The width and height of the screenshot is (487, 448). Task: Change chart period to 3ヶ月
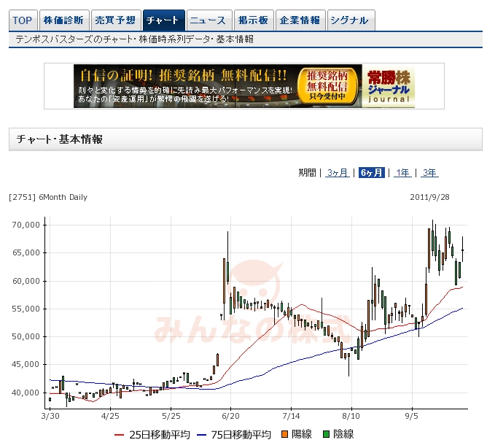pos(338,173)
